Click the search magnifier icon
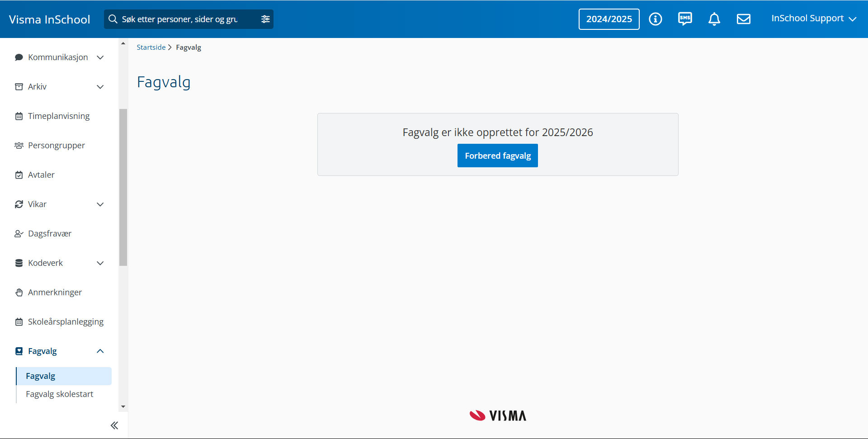Screen dimensions: 868x439 pos(113,19)
